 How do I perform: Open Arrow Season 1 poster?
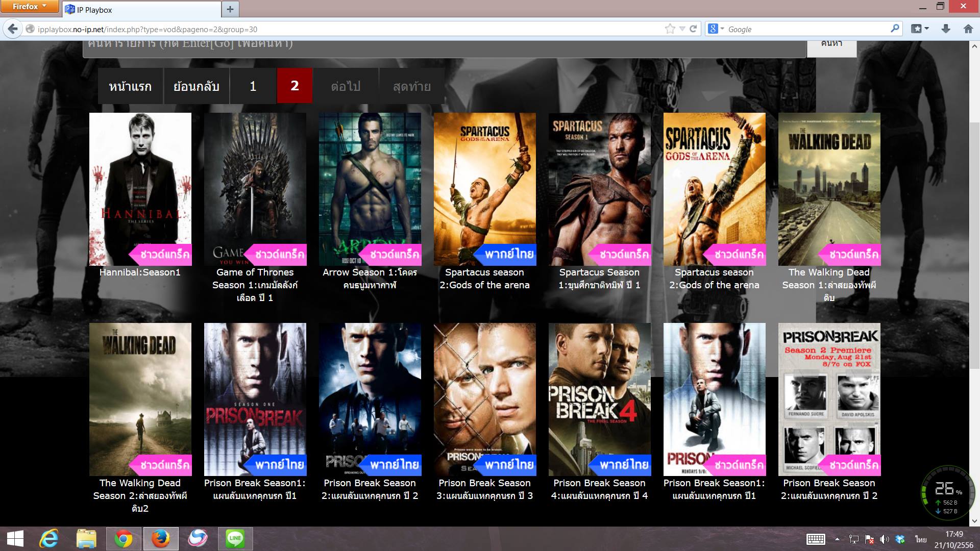click(x=370, y=189)
